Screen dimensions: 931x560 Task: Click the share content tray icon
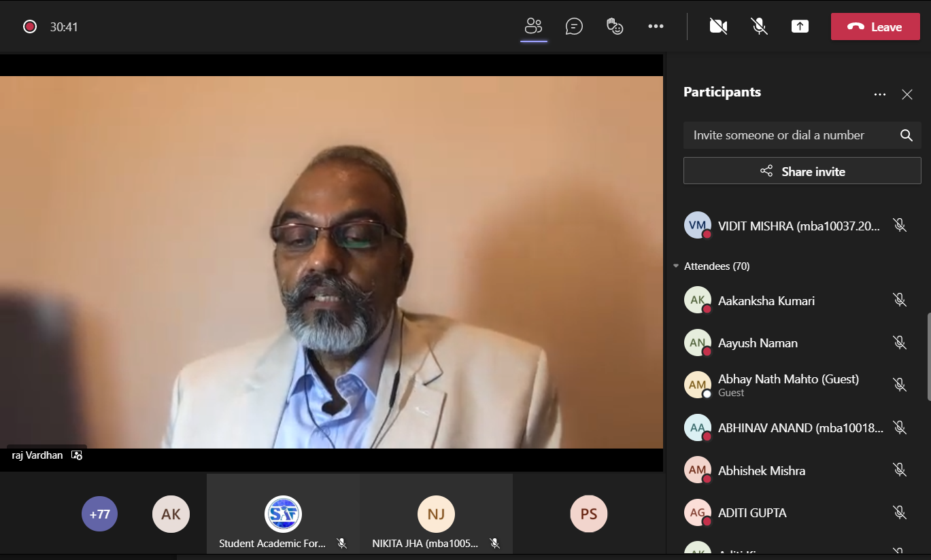800,27
